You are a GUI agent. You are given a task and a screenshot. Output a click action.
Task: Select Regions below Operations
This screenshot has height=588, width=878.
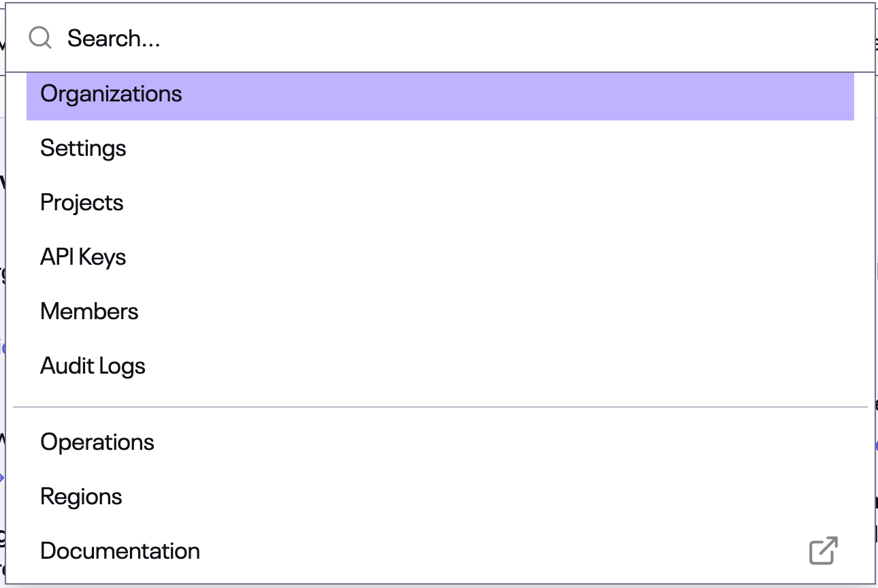click(x=82, y=497)
